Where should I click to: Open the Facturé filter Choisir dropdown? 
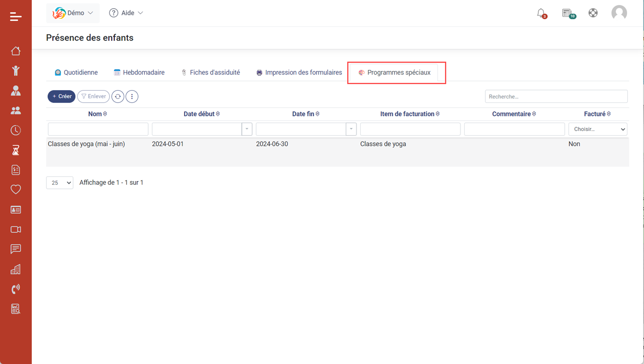click(598, 129)
